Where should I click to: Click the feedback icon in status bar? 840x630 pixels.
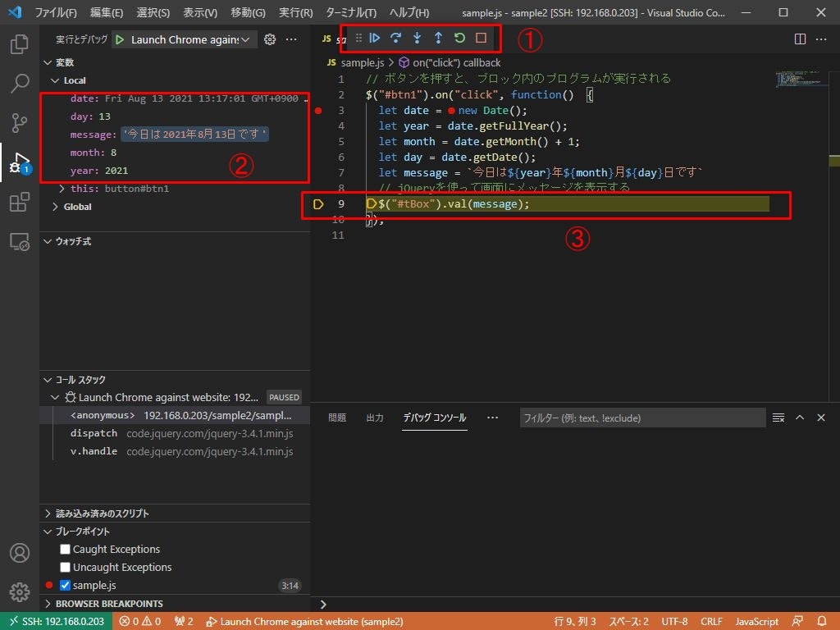pyautogui.click(x=797, y=622)
